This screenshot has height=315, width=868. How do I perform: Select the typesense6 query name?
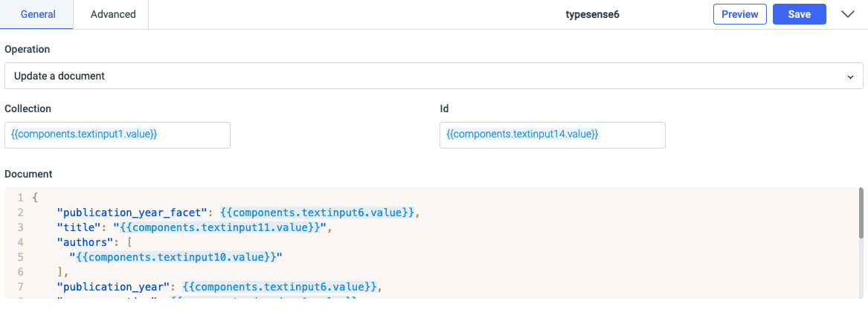click(592, 15)
